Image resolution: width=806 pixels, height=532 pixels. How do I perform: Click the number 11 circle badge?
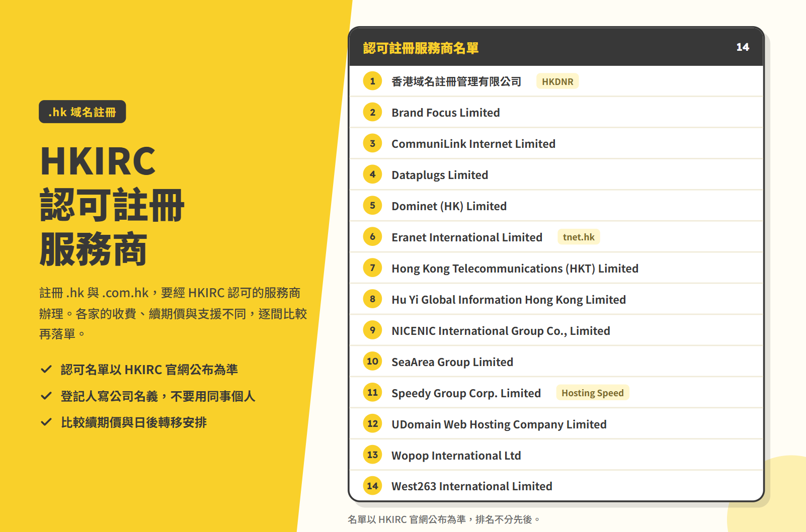372,393
